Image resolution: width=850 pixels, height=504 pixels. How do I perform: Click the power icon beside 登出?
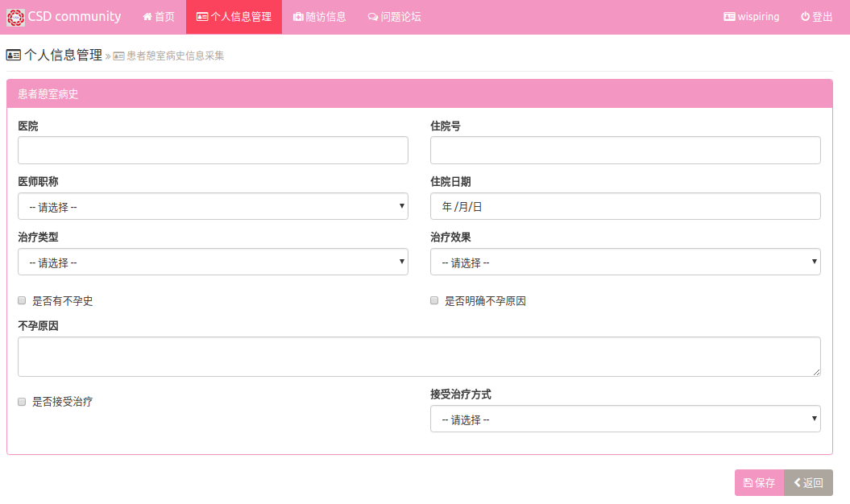click(x=805, y=17)
